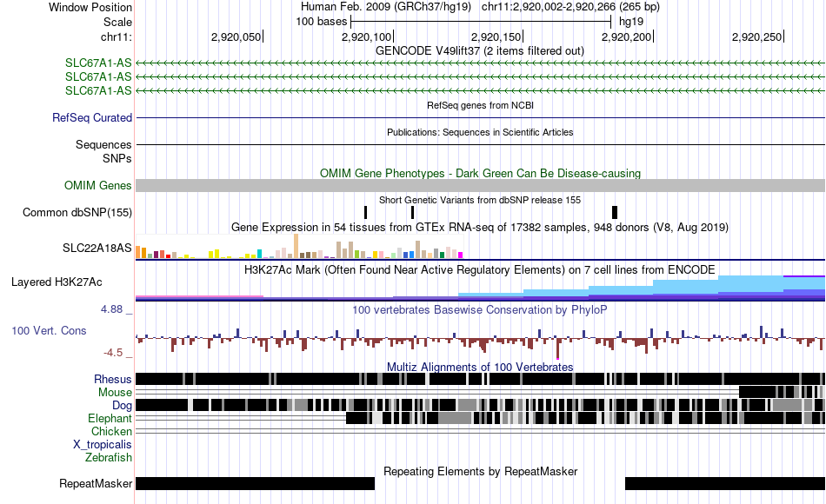Screen dimensions: 826x504
Task: Click the Rhesus species label
Action: tap(113, 379)
